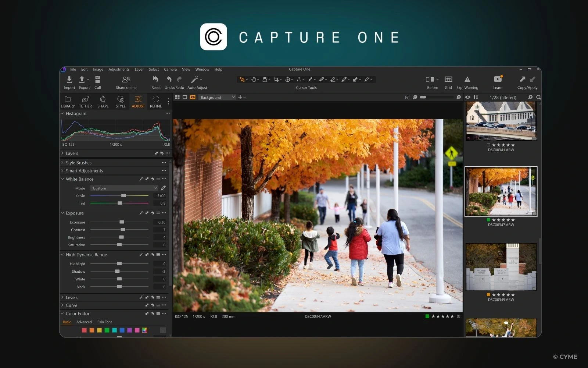Select the Pan (hand) cursor tool

(254, 79)
